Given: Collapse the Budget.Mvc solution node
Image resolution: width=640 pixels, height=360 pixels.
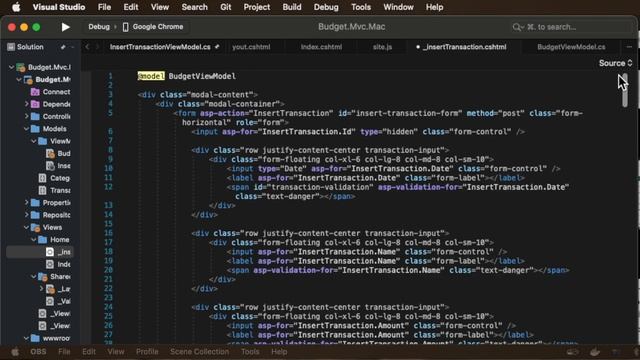Looking at the screenshot, I should pos(11,67).
